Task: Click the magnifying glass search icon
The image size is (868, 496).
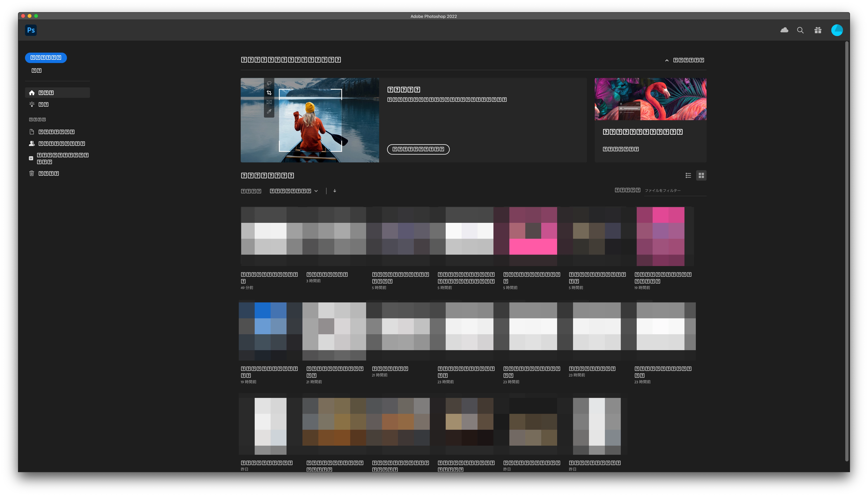Action: pos(800,30)
